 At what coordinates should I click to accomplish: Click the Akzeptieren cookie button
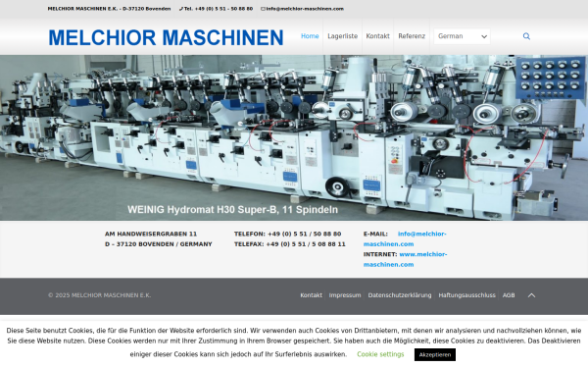tap(435, 354)
